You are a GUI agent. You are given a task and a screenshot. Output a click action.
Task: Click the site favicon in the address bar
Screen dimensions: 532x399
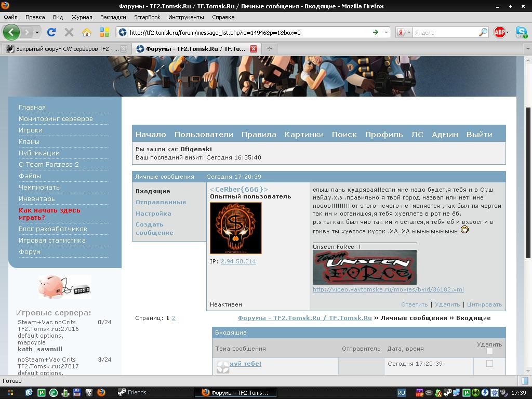coord(123,33)
